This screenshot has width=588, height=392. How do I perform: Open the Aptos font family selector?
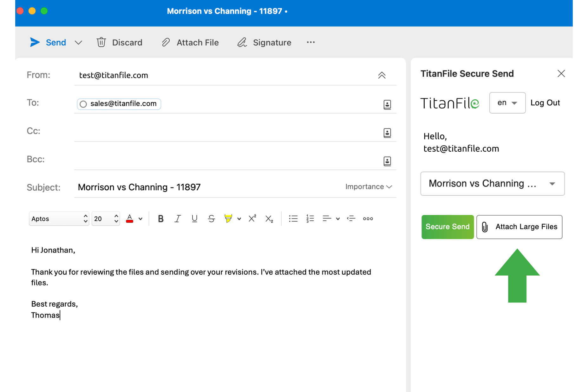click(59, 219)
